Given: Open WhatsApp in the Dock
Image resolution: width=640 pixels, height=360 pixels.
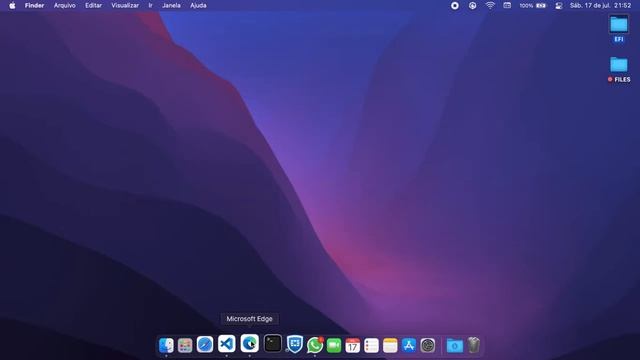Looking at the screenshot, I should click(315, 345).
